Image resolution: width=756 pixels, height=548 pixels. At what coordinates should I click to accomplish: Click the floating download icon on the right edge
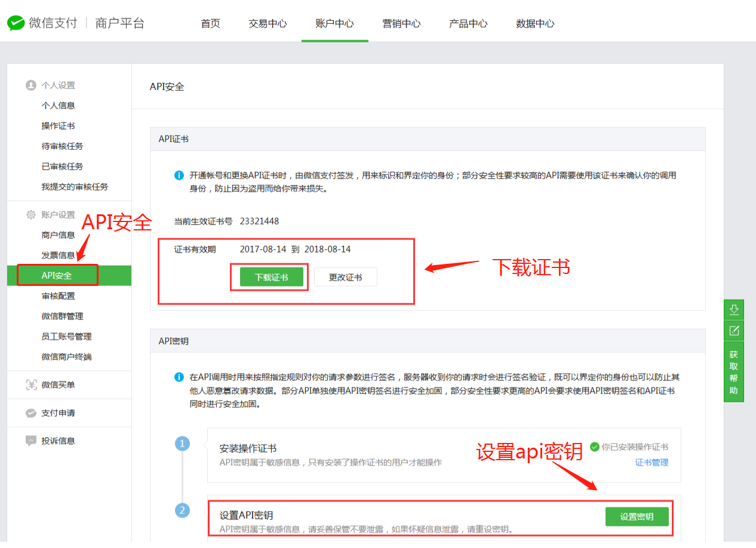point(734,310)
